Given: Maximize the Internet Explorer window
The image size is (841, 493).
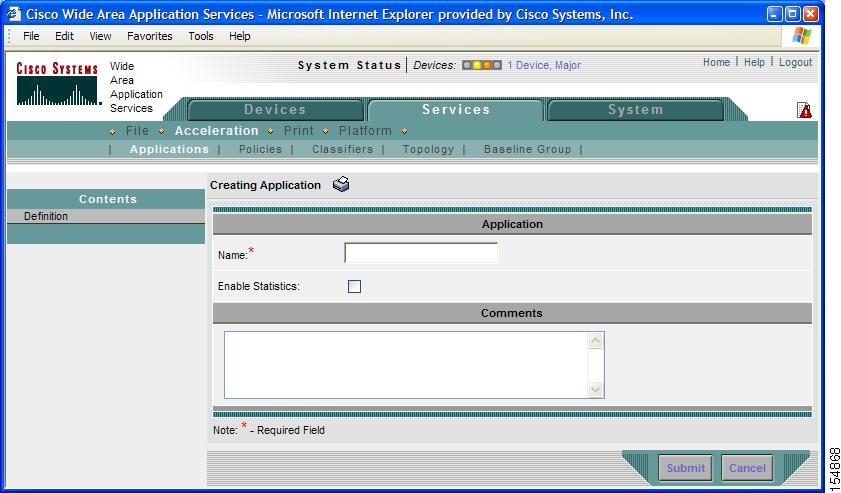Looking at the screenshot, I should point(793,14).
